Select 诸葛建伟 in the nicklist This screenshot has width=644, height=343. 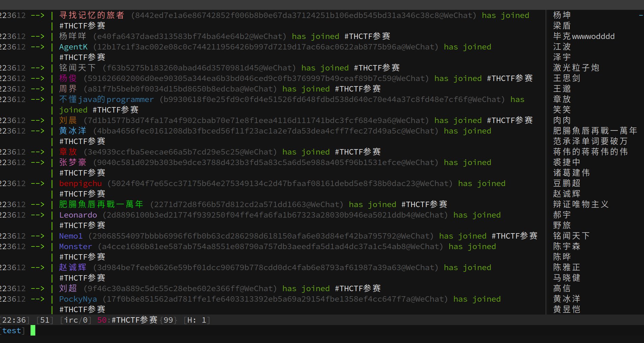click(x=571, y=173)
